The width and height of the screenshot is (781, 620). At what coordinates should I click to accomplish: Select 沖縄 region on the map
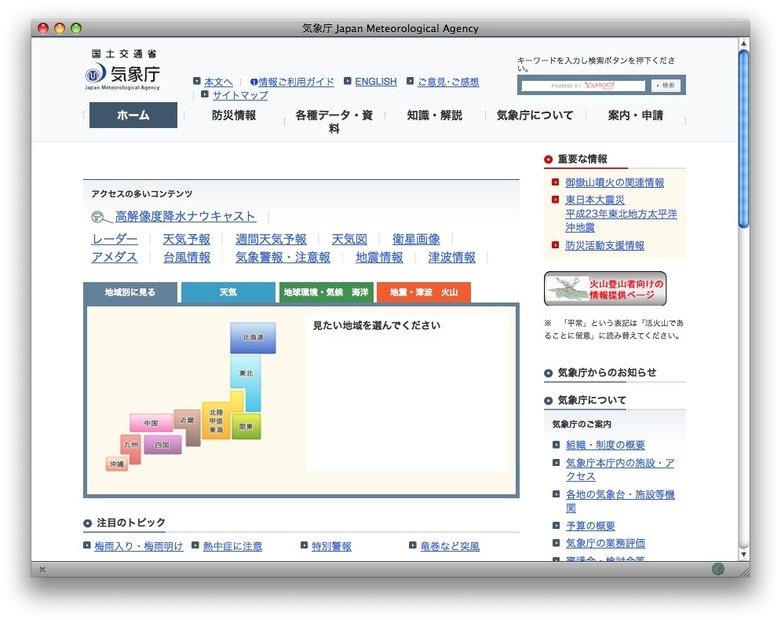point(117,464)
